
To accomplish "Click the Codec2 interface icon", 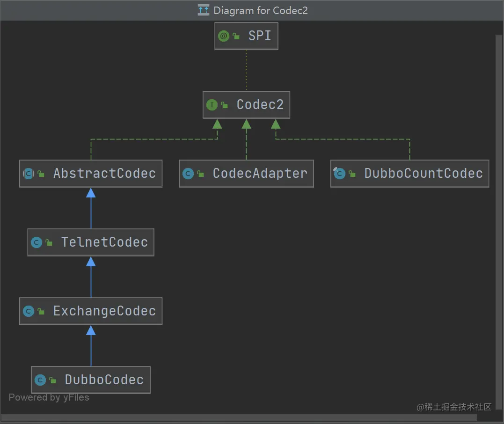I will pyautogui.click(x=212, y=105).
